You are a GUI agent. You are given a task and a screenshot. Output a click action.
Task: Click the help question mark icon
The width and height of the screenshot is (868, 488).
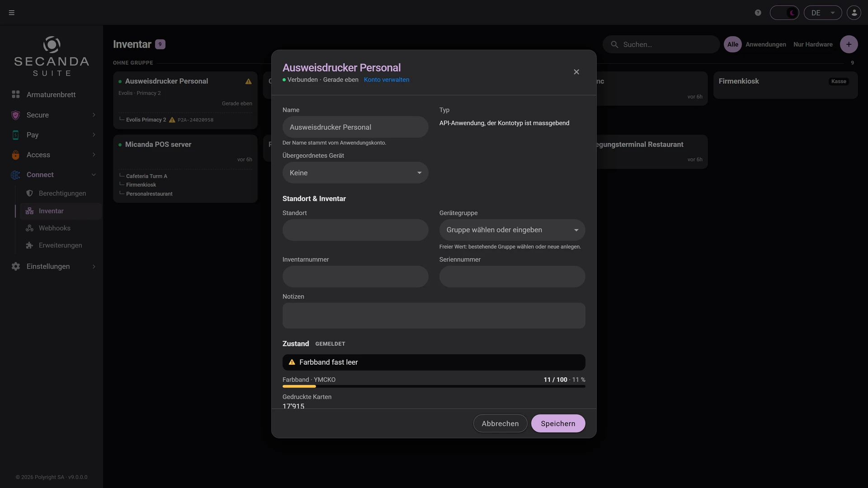[758, 13]
